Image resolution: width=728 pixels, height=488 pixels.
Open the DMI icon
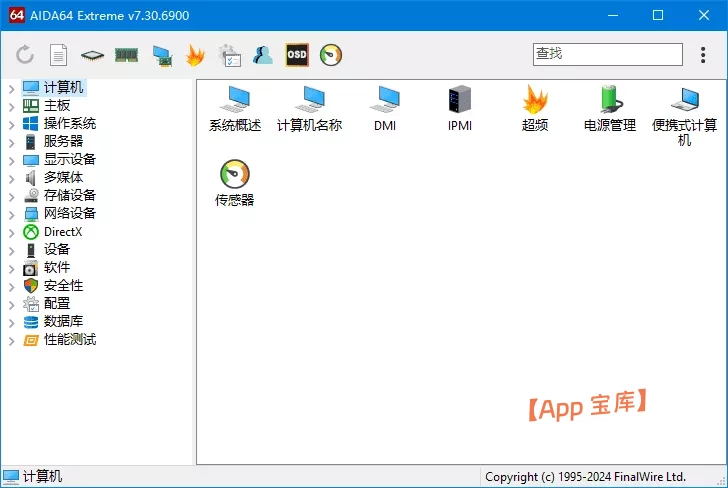coord(385,109)
